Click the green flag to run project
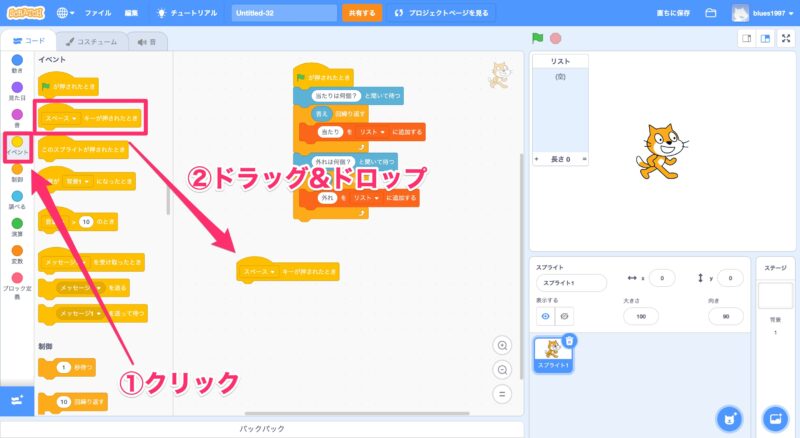This screenshot has height=438, width=800. tap(538, 38)
